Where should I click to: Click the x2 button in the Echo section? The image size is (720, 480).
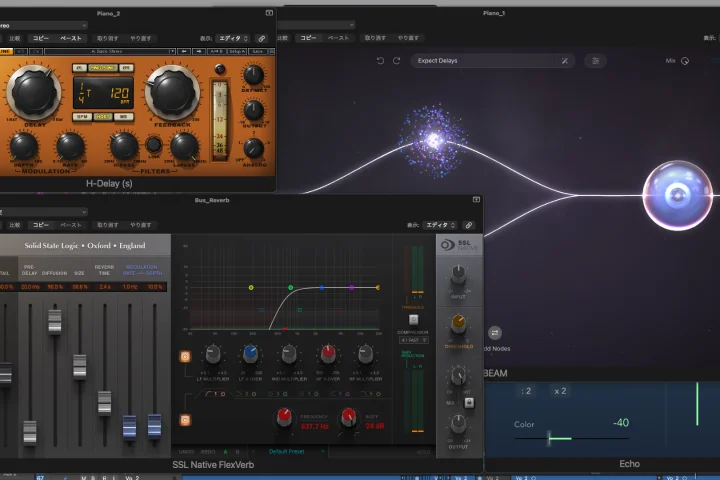click(560, 391)
